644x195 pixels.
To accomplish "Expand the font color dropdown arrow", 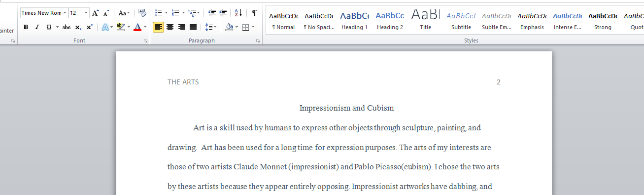I will (x=145, y=27).
